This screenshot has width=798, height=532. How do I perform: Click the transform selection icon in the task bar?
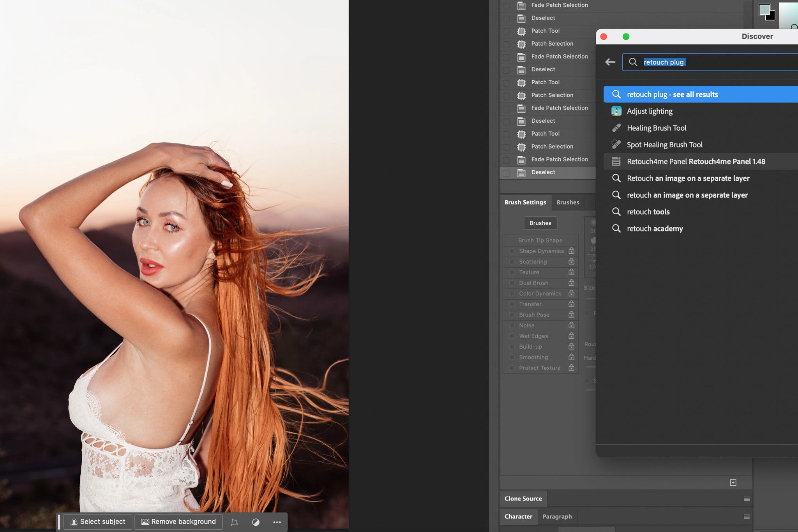pyautogui.click(x=234, y=521)
